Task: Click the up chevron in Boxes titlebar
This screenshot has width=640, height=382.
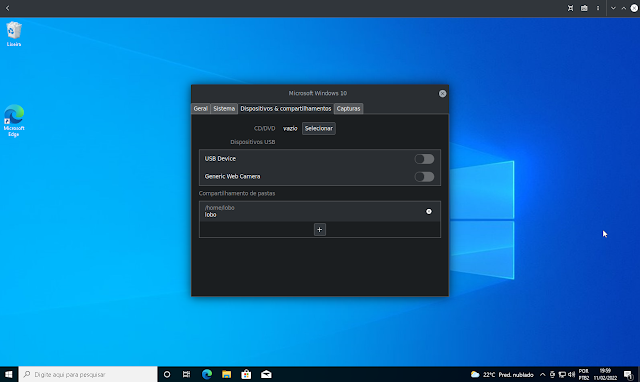Action: tap(624, 8)
